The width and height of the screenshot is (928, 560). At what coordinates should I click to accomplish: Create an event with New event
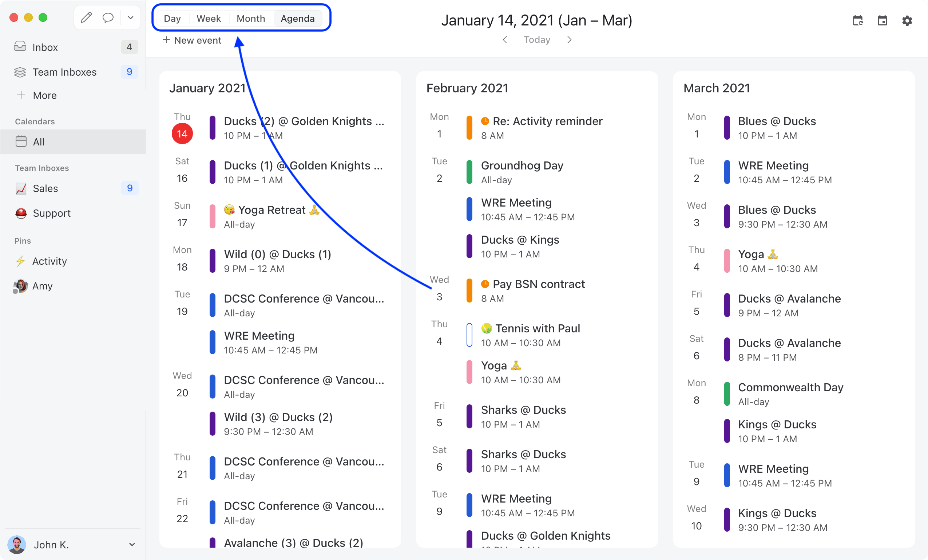point(192,40)
